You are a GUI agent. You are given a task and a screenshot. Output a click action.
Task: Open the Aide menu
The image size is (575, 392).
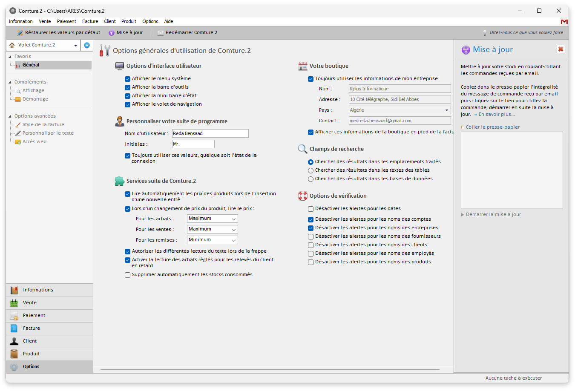click(x=169, y=21)
